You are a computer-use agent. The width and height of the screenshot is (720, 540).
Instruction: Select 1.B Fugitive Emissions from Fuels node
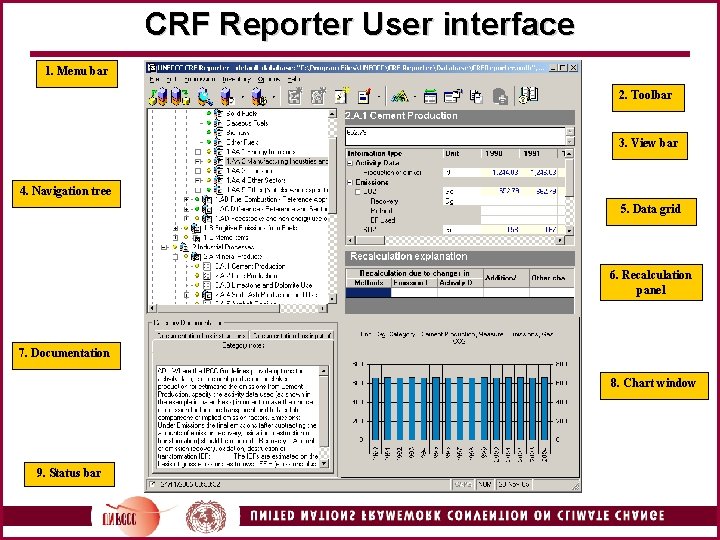[250, 228]
